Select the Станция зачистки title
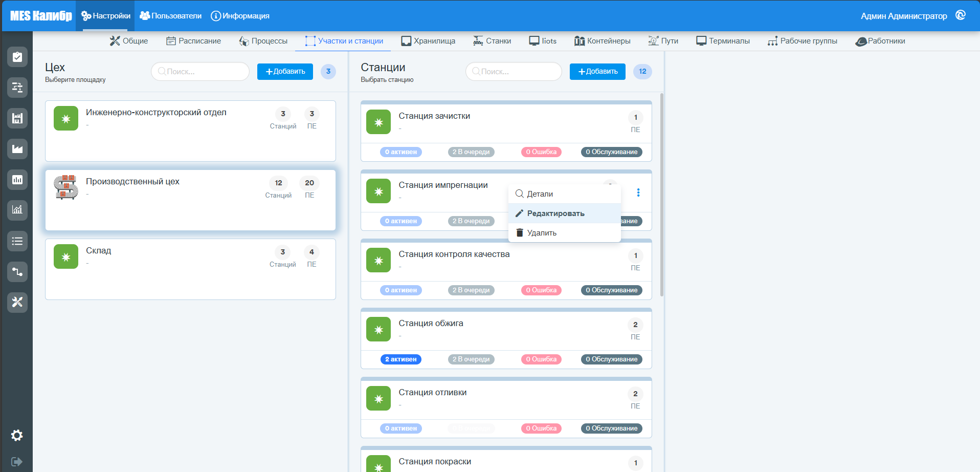Screen dimensions: 980x472 pyautogui.click(x=434, y=116)
